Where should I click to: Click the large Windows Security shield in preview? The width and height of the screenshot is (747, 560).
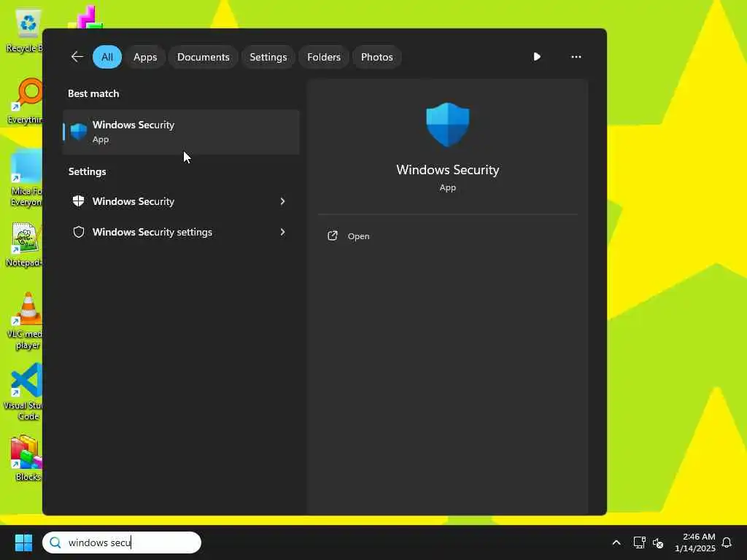[448, 125]
